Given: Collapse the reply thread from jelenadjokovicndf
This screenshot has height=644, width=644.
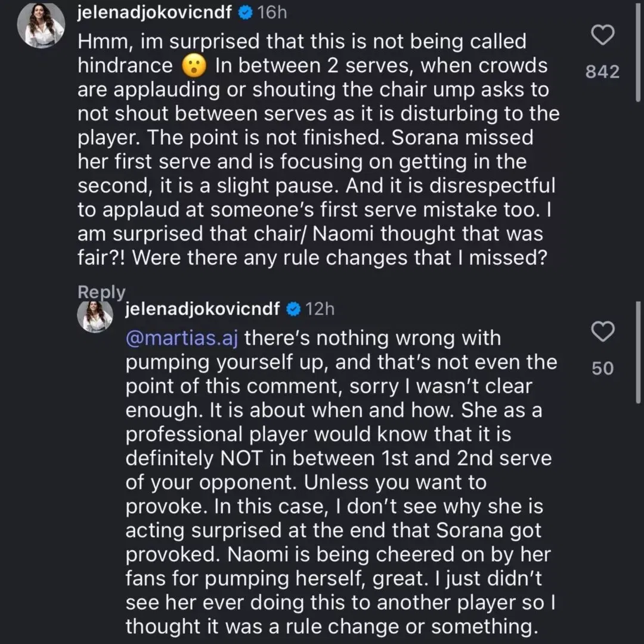Looking at the screenshot, I should 101,292.
